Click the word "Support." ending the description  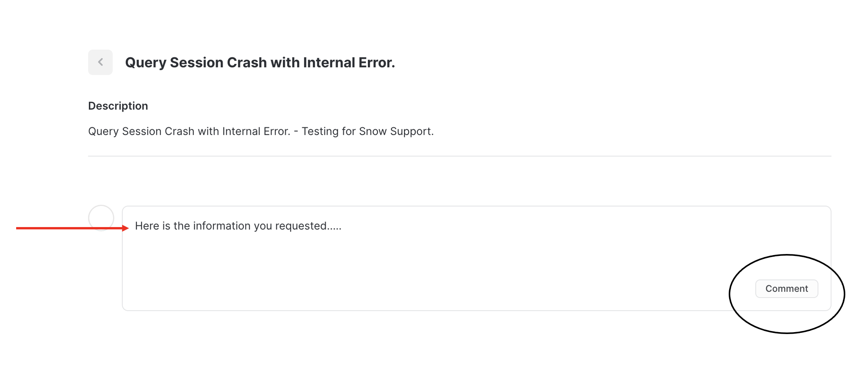click(412, 131)
